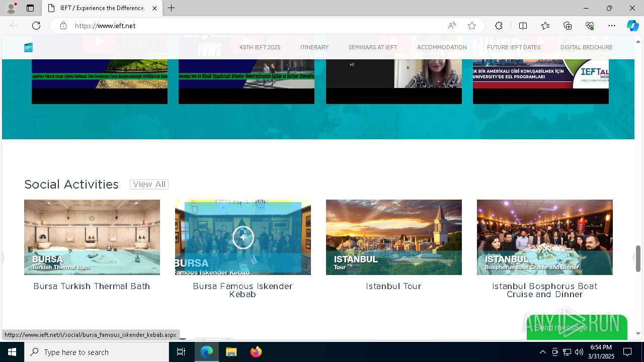Click the page vertical scrollbar thumb
The width and height of the screenshot is (644, 362).
[638, 258]
